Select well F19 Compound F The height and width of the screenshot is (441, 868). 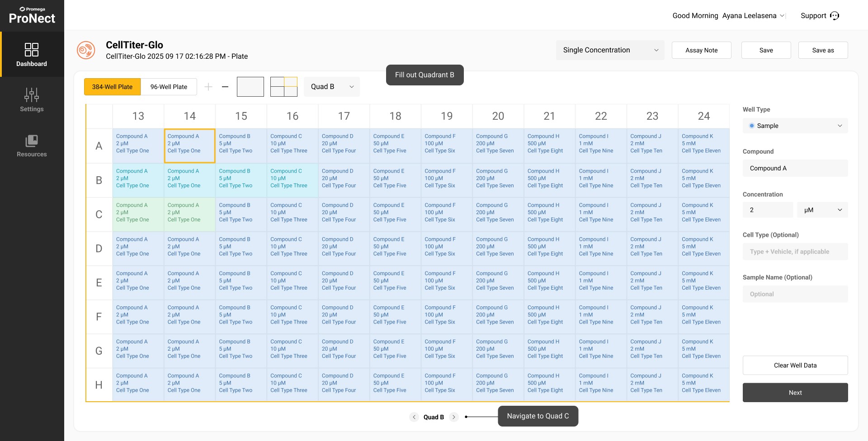[447, 317]
